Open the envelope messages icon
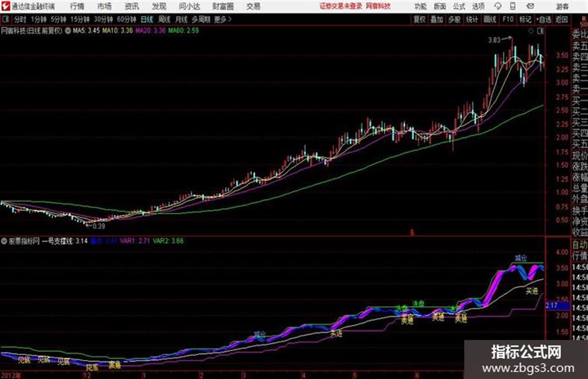588x379 pixels. click(x=530, y=6)
